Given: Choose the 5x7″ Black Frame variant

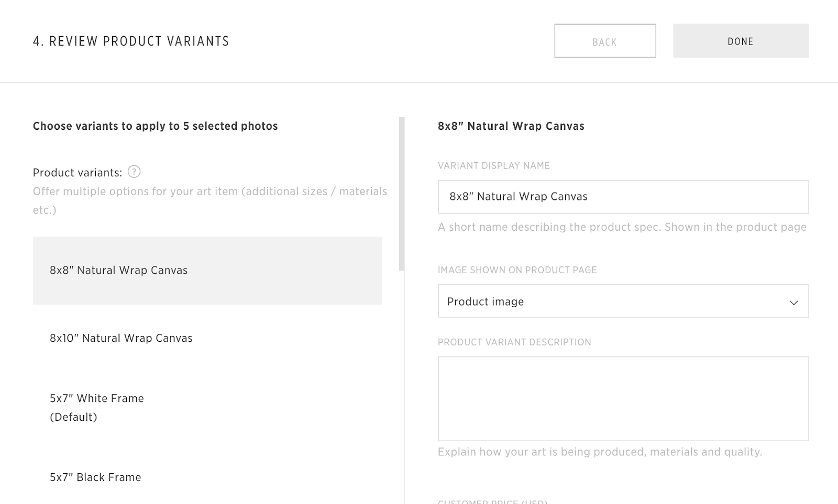Looking at the screenshot, I should coord(95,477).
